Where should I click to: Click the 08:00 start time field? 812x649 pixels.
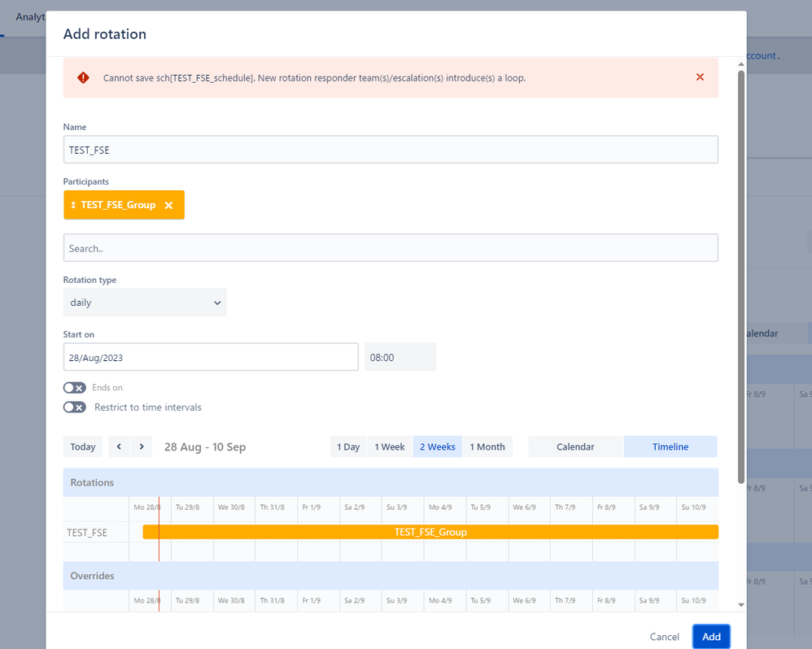click(x=400, y=357)
